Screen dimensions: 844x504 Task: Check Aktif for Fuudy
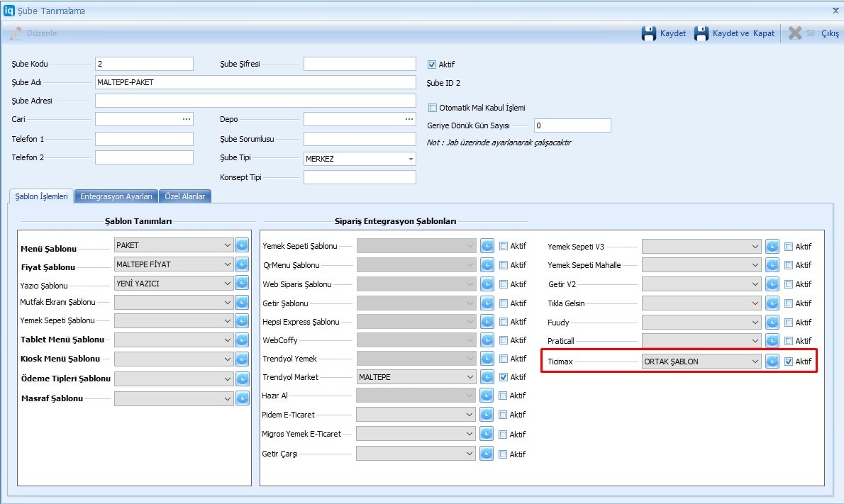point(789,323)
